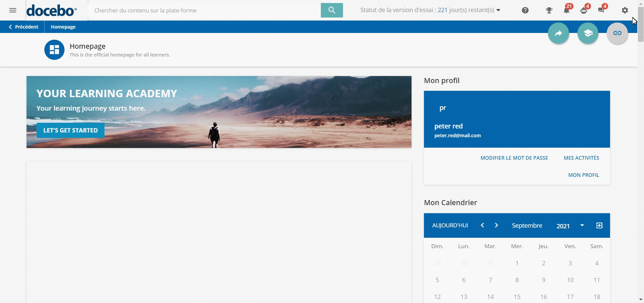Click the copy link floating button
The height and width of the screenshot is (303, 644).
coord(617,33)
